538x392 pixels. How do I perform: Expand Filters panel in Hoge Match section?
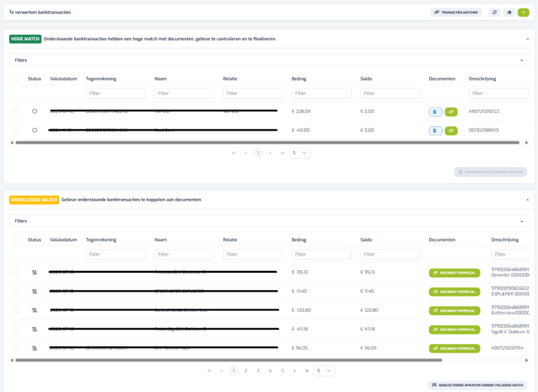(269, 60)
